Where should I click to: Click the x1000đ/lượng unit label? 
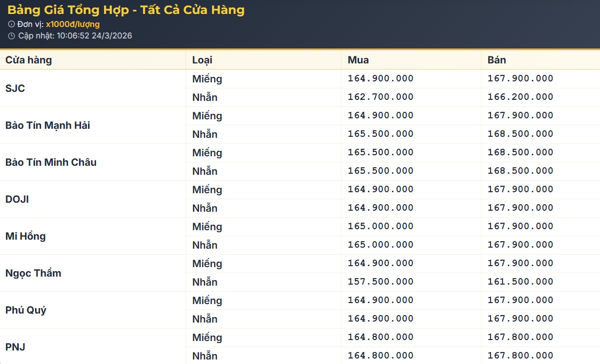coord(72,24)
